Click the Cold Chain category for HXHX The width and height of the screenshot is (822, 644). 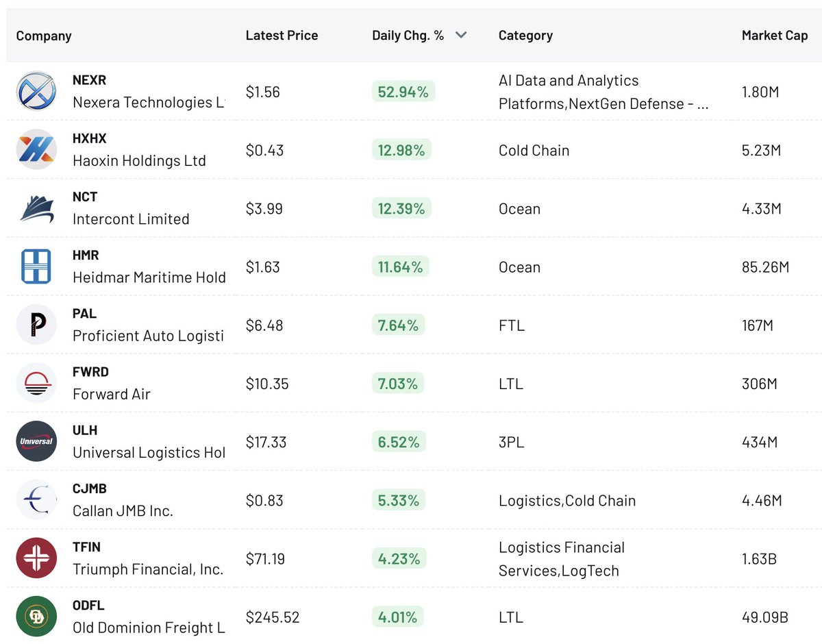pos(534,150)
